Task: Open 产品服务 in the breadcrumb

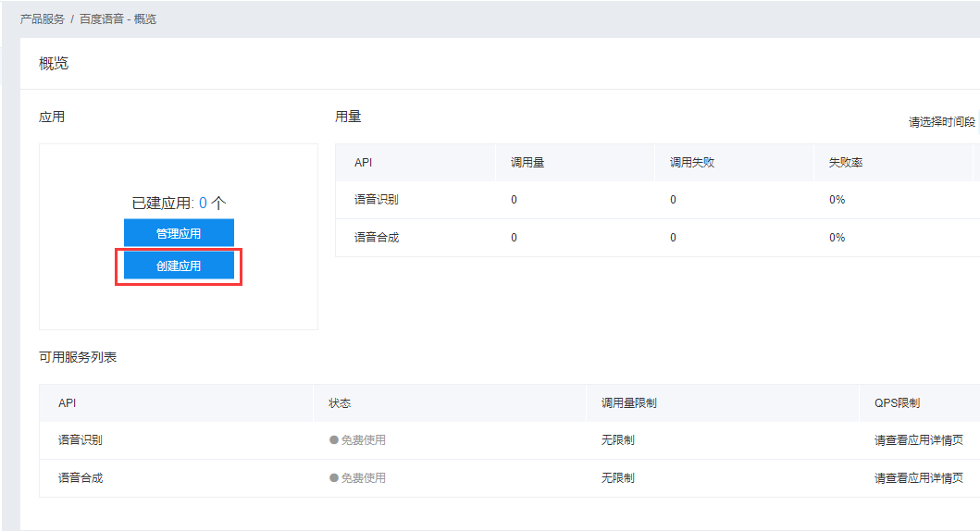Action: point(43,19)
